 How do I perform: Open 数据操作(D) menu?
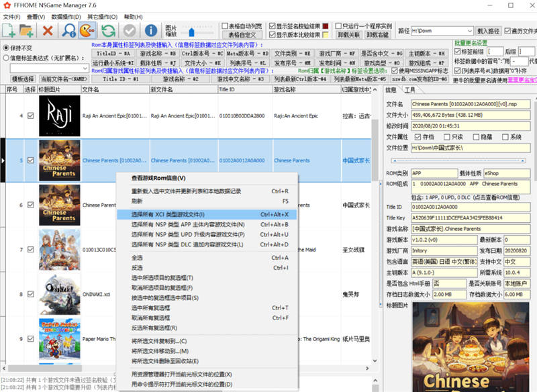click(66, 17)
